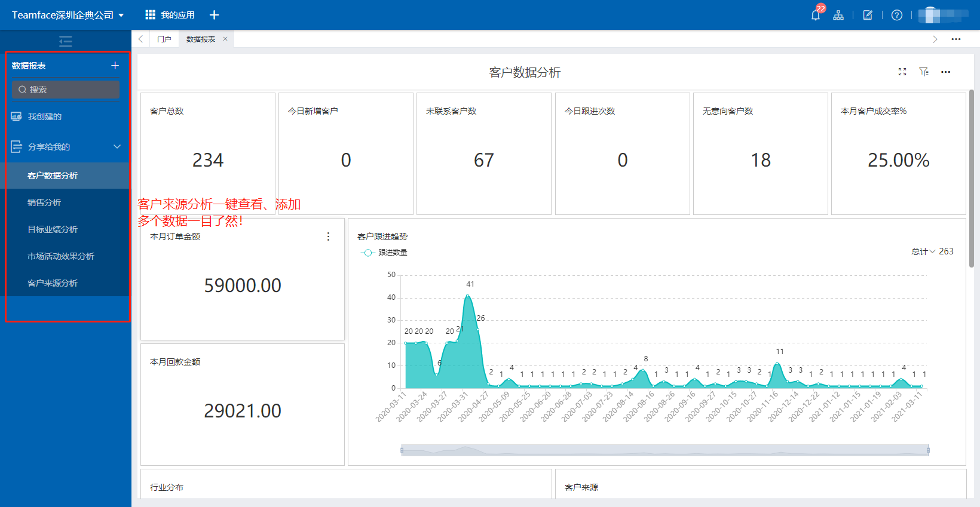Switch to the 门户 tab
The width and height of the screenshot is (980, 507).
tap(164, 39)
